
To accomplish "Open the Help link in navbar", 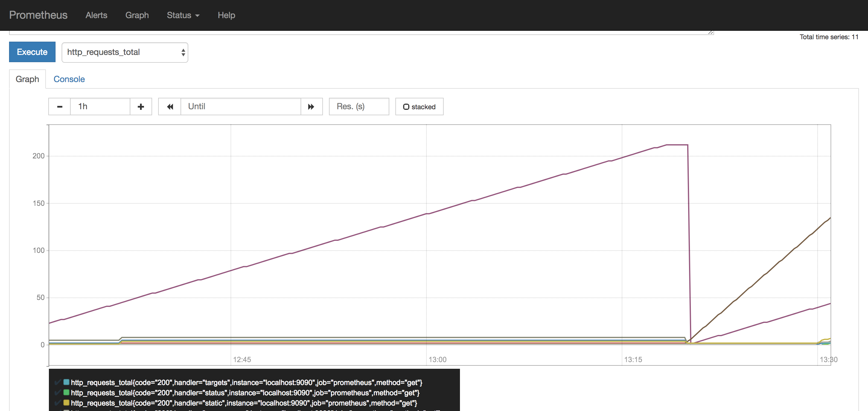I will (226, 15).
